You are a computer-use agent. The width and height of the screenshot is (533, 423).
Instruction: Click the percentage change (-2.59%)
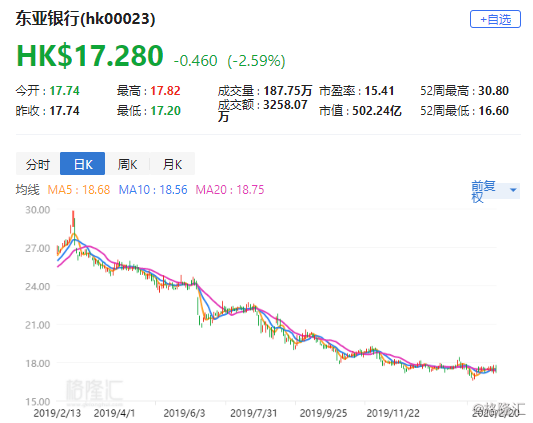pyautogui.click(x=257, y=61)
